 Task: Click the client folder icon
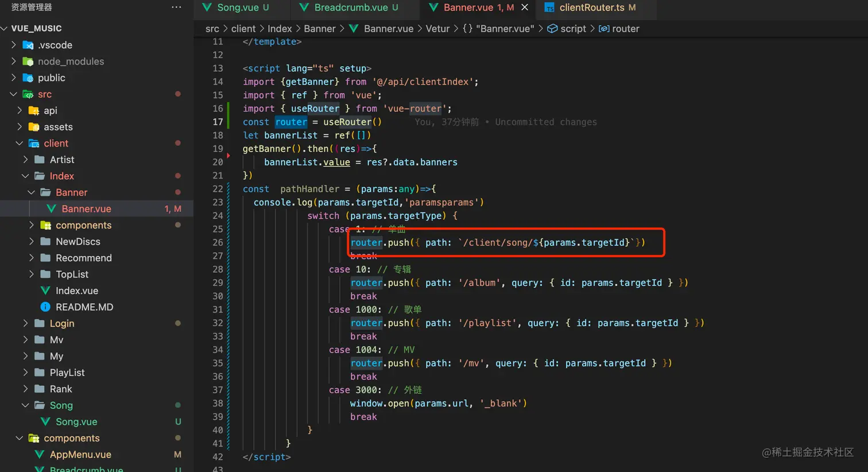(x=34, y=143)
